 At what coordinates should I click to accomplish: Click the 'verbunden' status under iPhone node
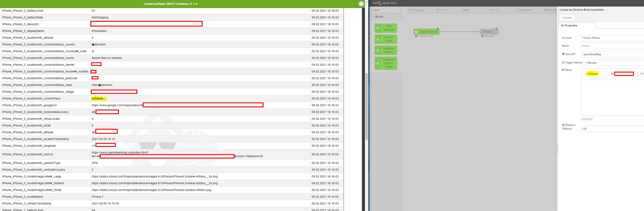tap(489, 36)
